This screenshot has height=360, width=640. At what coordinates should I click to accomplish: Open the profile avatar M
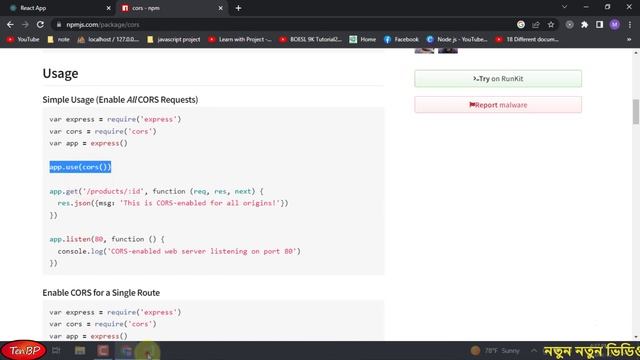click(x=615, y=25)
